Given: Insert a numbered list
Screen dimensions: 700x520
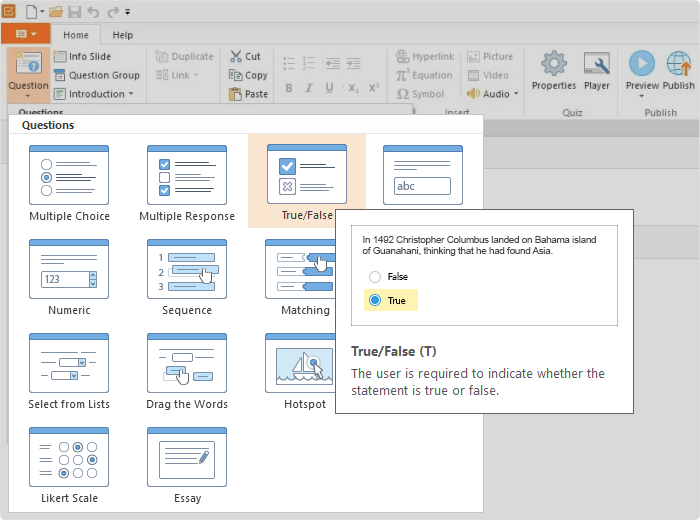Looking at the screenshot, I should 309,63.
